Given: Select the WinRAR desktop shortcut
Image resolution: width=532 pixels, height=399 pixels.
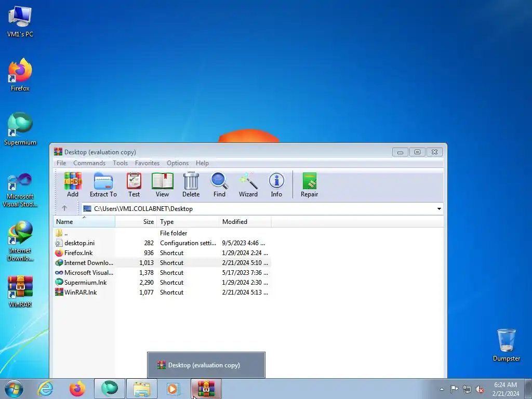Looking at the screenshot, I should pos(20,291).
